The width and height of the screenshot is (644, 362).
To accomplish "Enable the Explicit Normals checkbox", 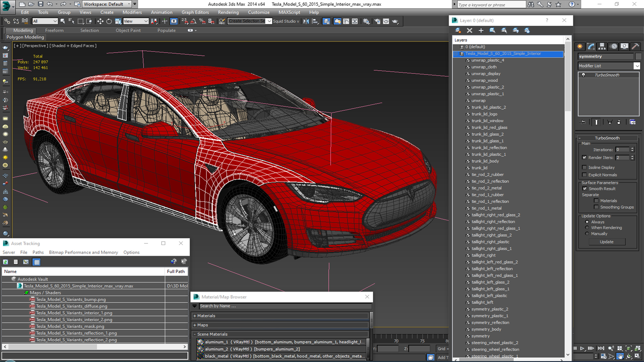I will tap(584, 175).
